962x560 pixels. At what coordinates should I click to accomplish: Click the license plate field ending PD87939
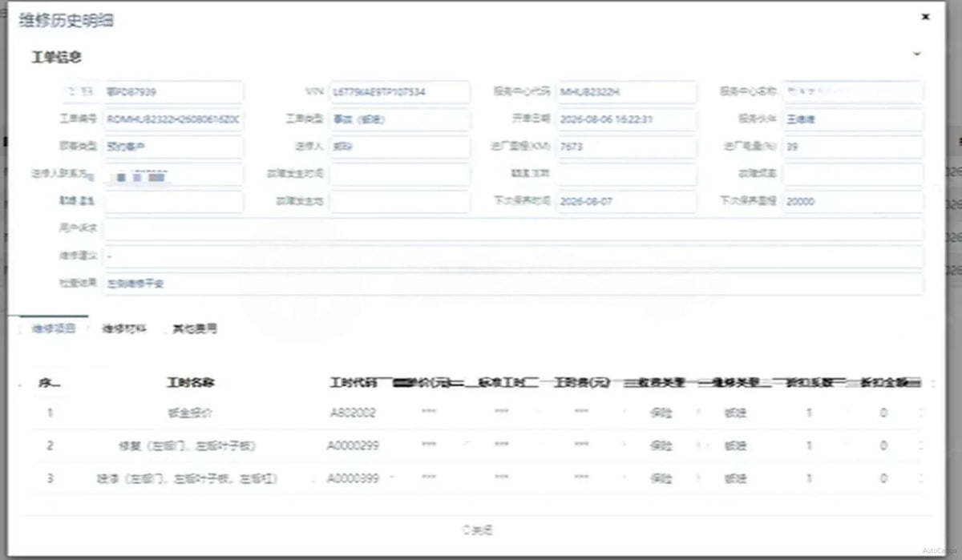click(173, 91)
